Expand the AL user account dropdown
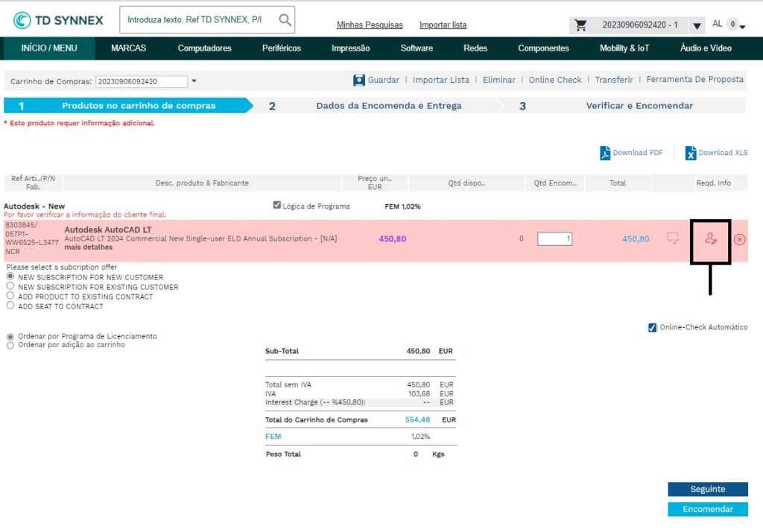 click(742, 26)
